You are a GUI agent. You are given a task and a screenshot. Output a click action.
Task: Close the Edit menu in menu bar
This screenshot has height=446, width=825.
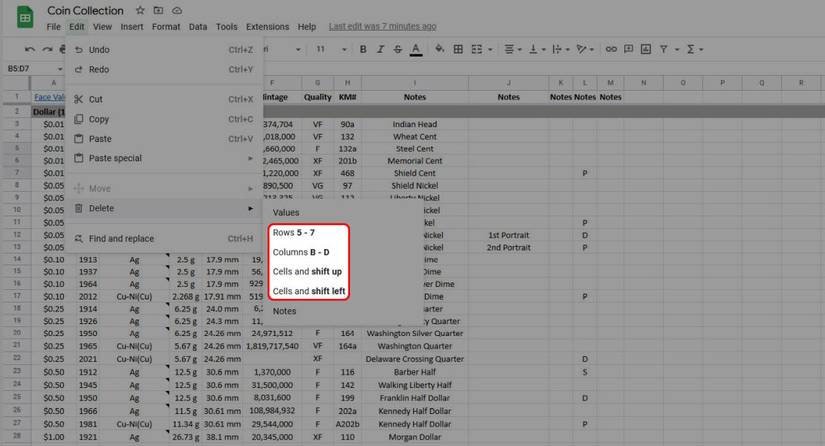[76, 26]
